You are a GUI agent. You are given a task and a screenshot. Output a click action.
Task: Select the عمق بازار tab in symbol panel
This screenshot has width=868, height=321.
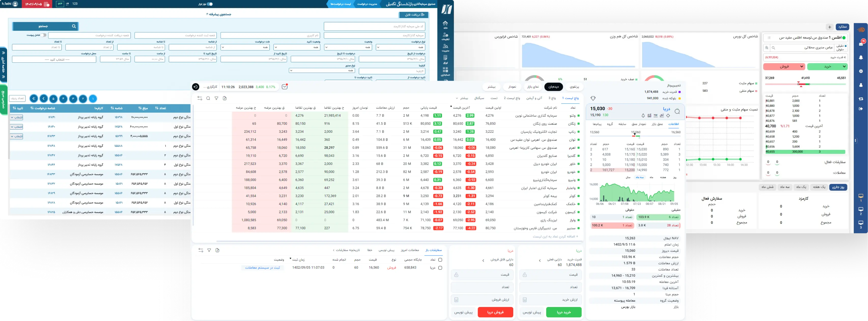point(657,124)
